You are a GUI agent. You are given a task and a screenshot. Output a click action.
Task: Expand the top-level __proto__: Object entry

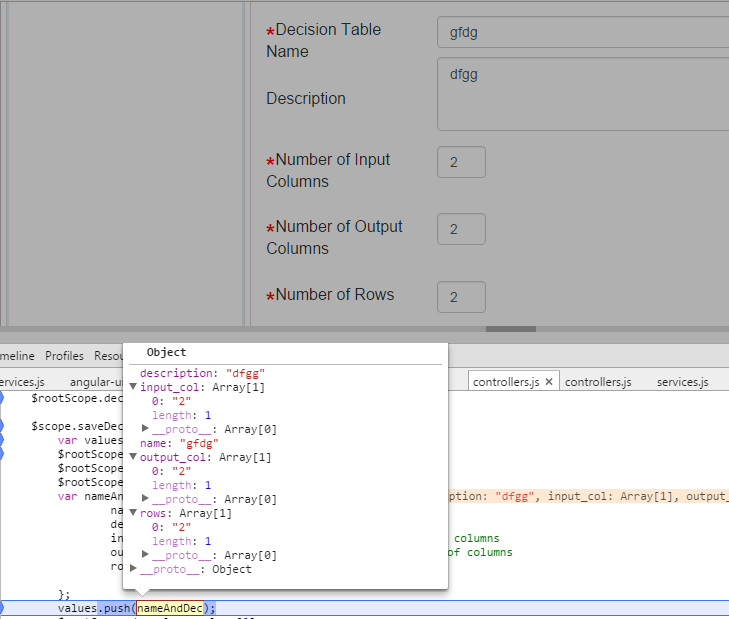133,569
